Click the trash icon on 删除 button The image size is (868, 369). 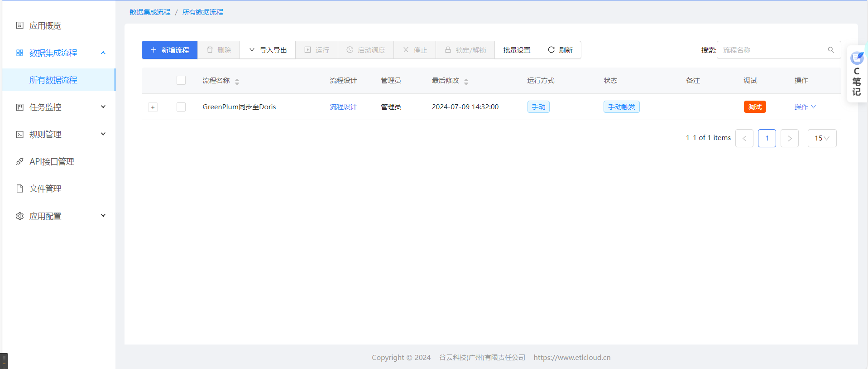(x=210, y=50)
